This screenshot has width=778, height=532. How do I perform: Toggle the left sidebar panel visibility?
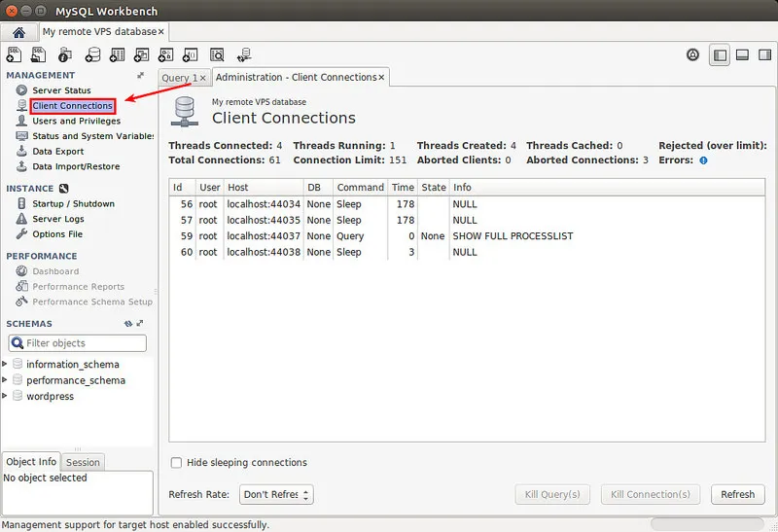pos(720,55)
